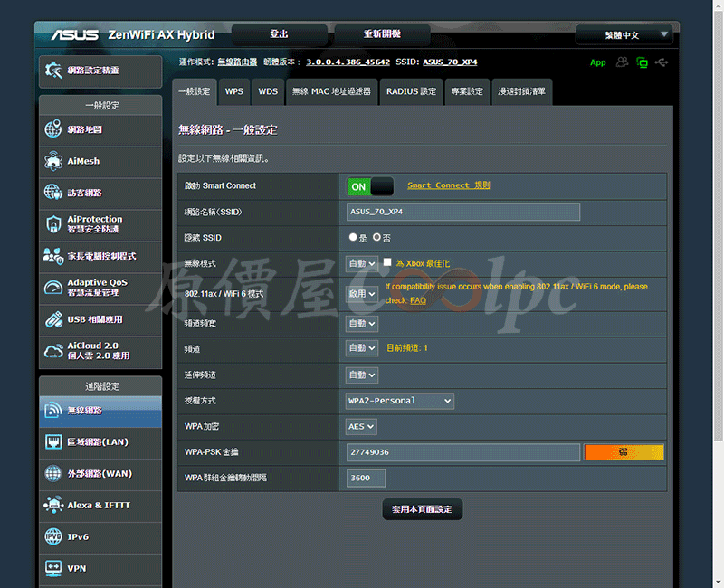Enable the 為 Xbox 最佳化 checkbox
The image size is (724, 588).
[x=387, y=263]
